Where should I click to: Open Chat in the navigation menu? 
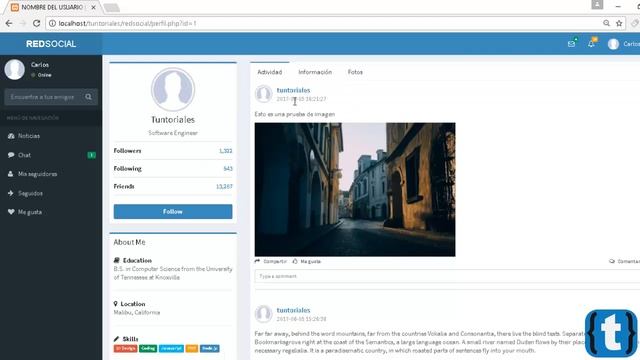(51, 155)
